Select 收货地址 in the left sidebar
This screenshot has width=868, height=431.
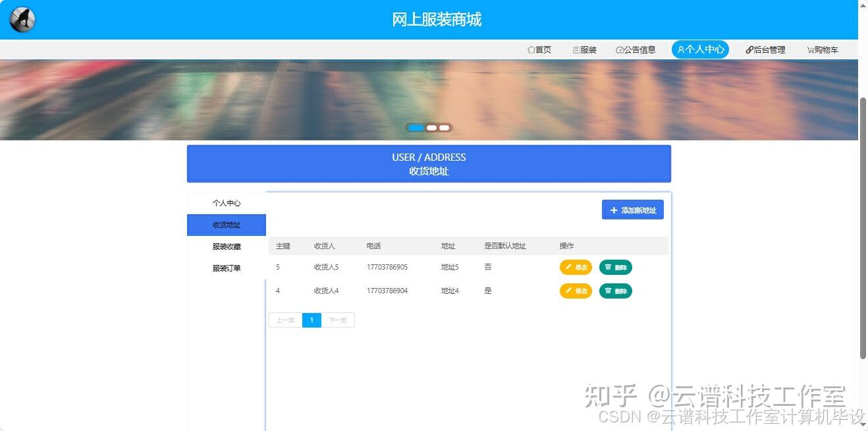pyautogui.click(x=227, y=225)
